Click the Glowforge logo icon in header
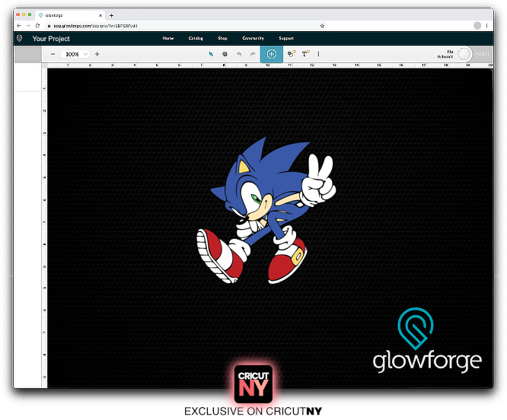Screen dimensions: 507x420 pyautogui.click(x=19, y=38)
